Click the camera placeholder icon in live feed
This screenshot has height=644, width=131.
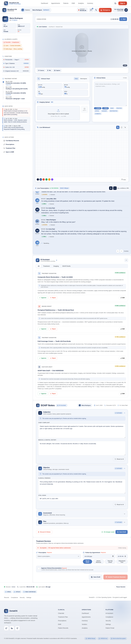[82, 47]
